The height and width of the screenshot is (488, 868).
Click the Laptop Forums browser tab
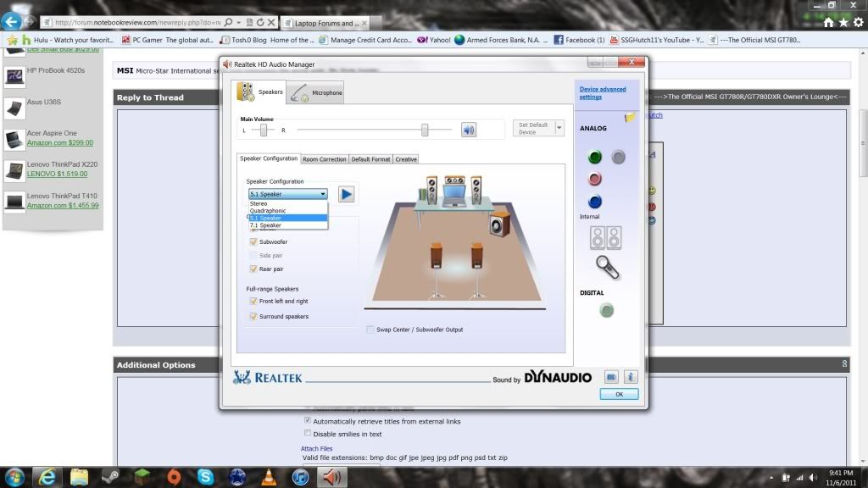325,23
